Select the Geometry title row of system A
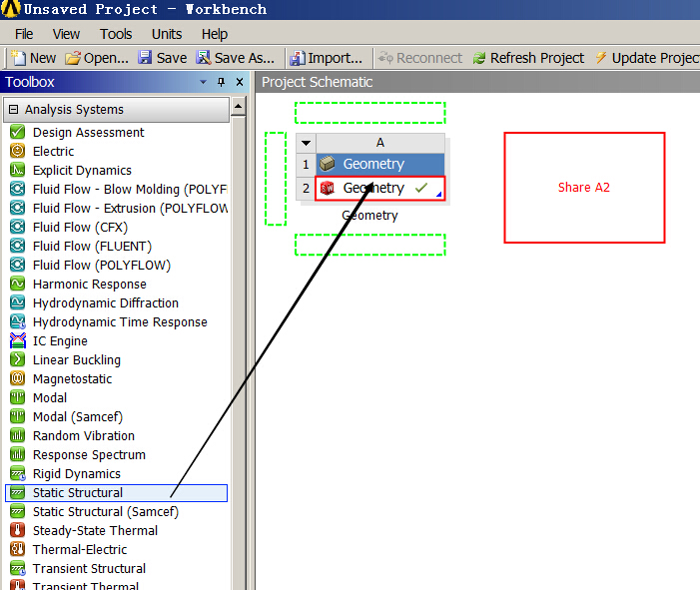The image size is (700, 590). point(380,164)
